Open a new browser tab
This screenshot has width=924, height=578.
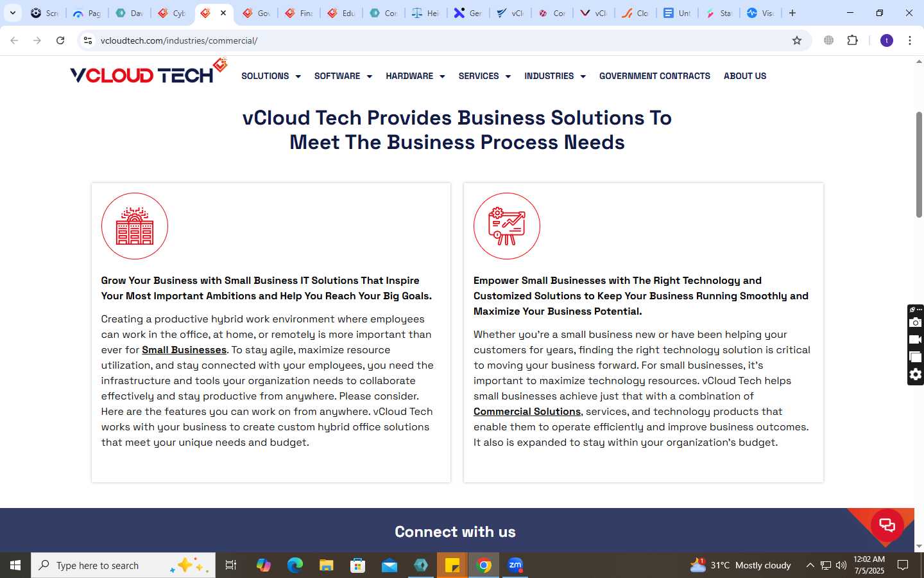click(792, 13)
